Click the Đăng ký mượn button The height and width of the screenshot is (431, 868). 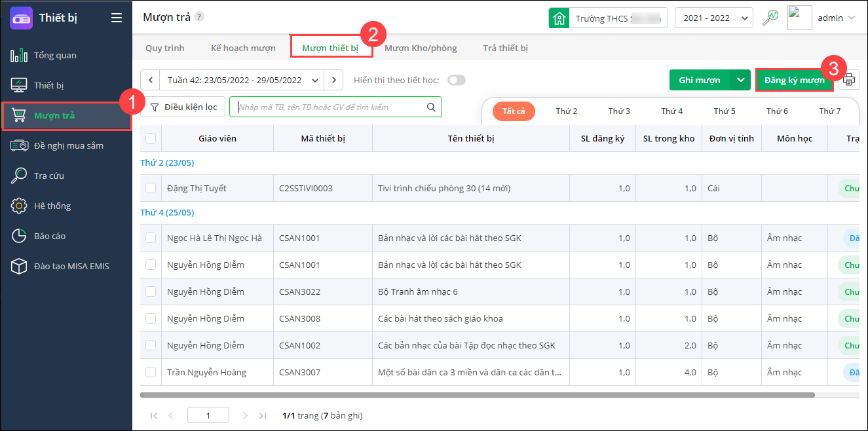click(x=794, y=80)
